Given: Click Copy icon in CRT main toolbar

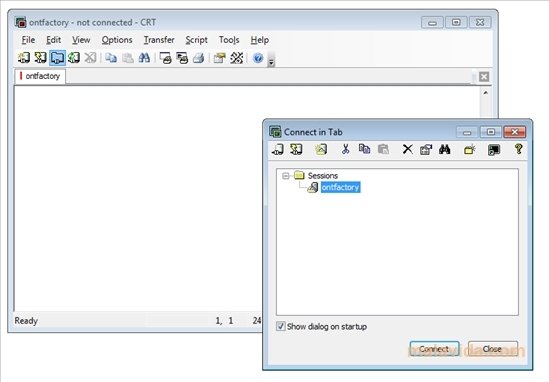Looking at the screenshot, I should click(x=111, y=58).
